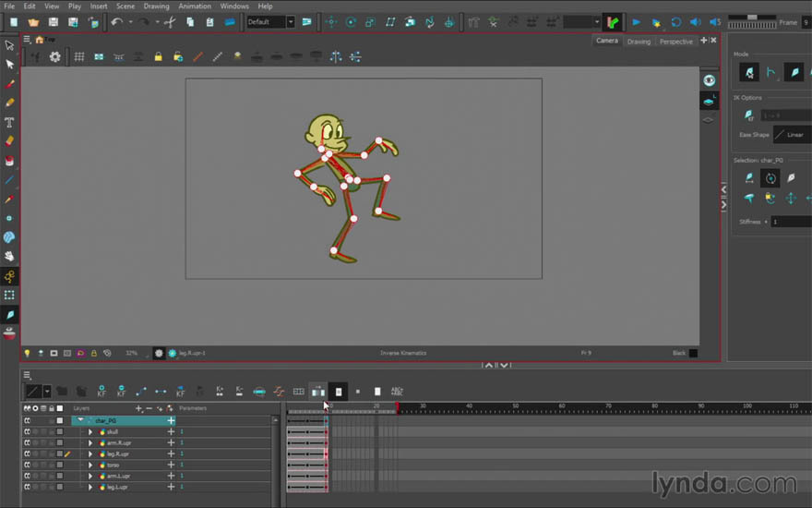Screen dimensions: 812x508
Task: Switch to the Perspective view tab
Action: [x=675, y=42]
